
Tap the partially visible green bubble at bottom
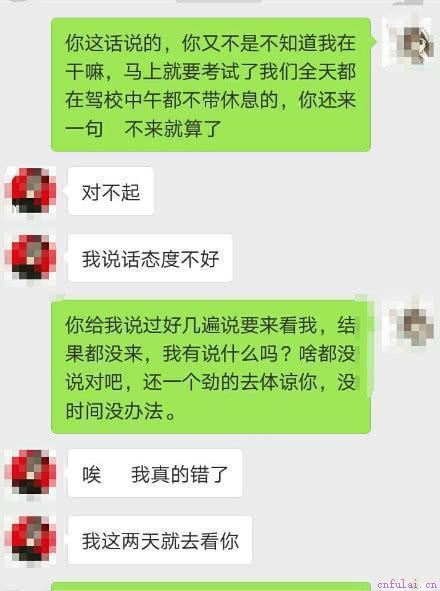211,587
